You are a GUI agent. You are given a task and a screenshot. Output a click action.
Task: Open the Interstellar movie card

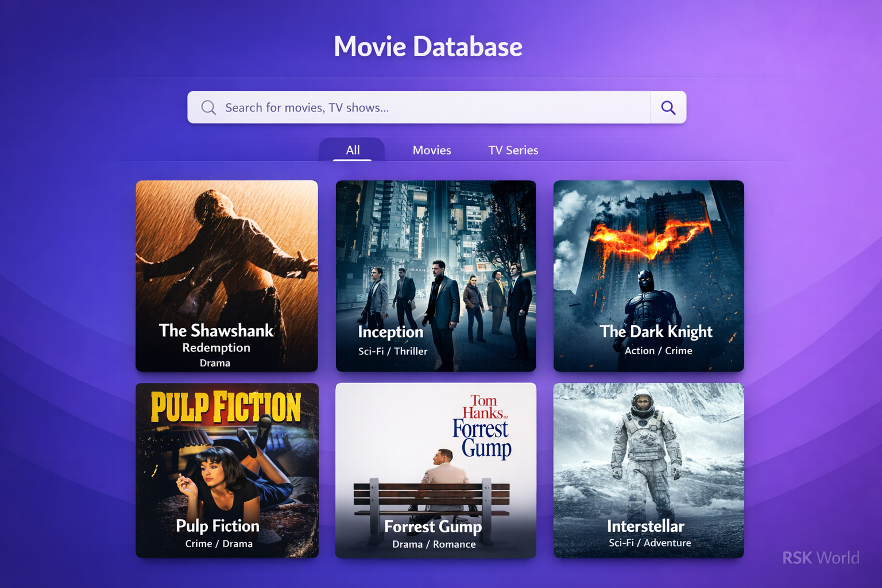click(x=649, y=470)
